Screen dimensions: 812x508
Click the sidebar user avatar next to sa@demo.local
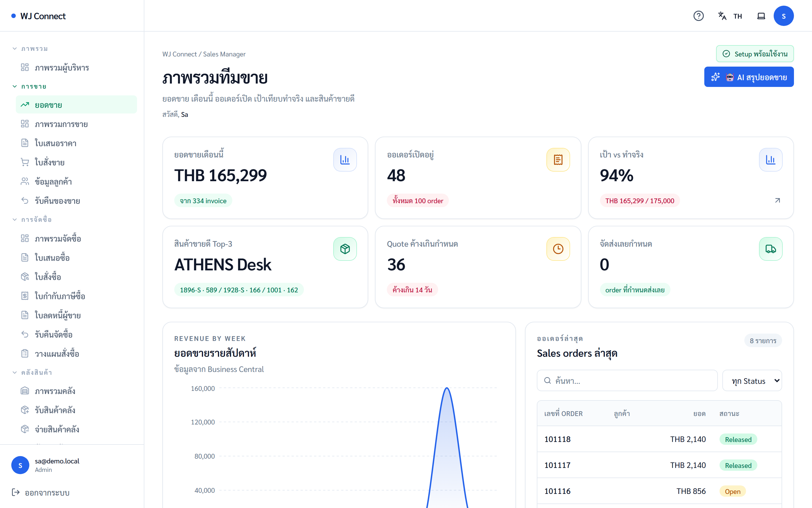coord(20,465)
